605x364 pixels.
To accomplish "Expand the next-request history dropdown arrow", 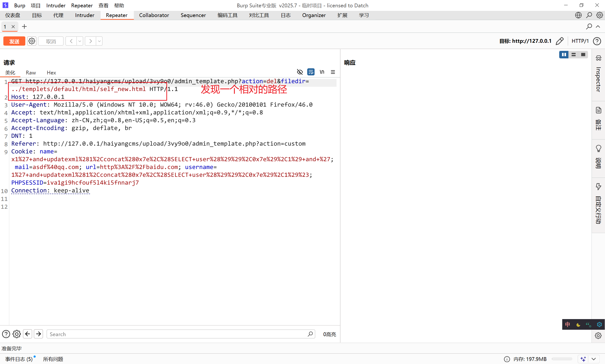I will click(x=99, y=41).
